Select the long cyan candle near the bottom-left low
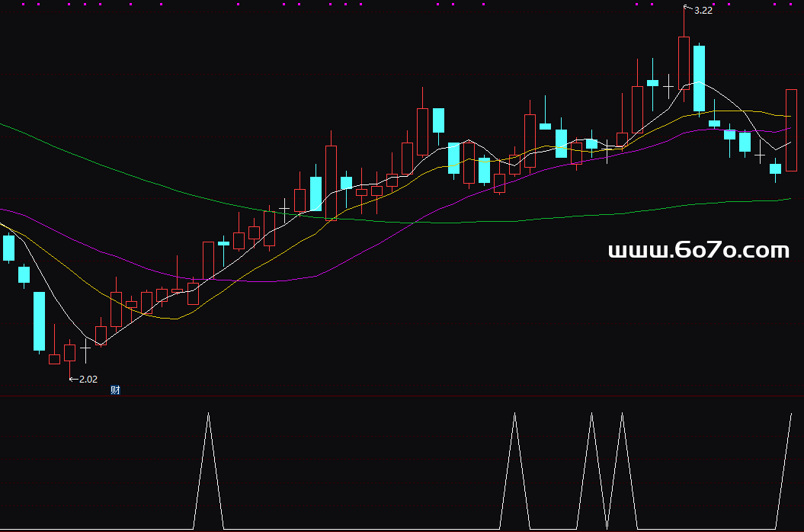 point(40,321)
